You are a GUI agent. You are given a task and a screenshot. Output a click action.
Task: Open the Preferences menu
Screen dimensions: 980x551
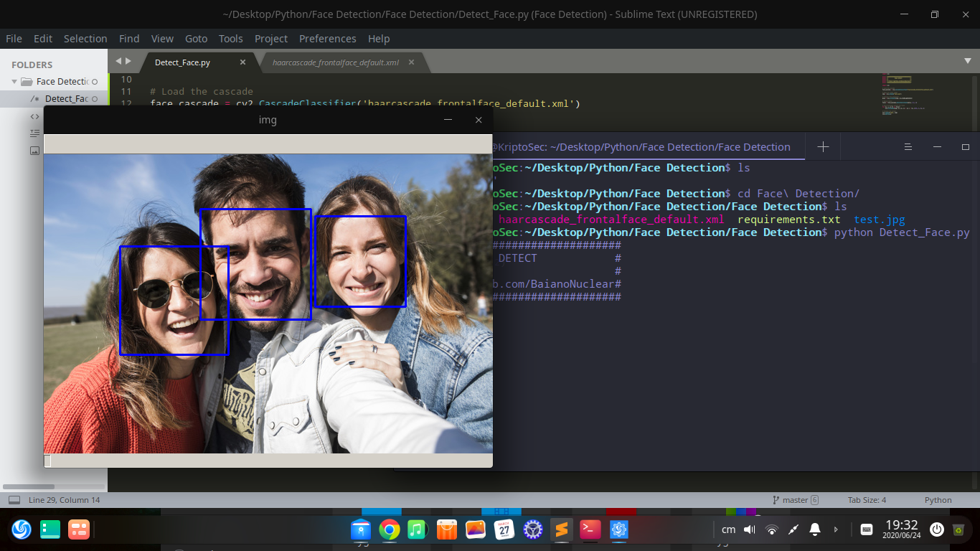point(327,39)
